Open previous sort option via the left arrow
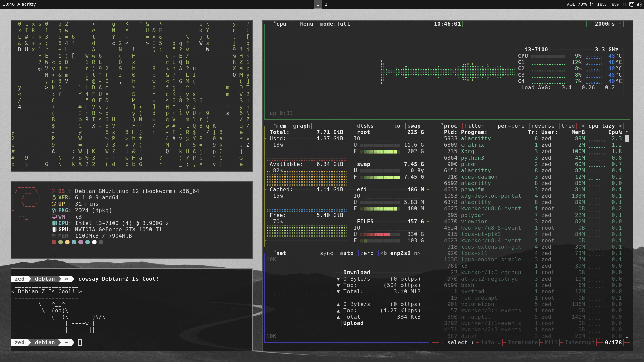This screenshot has height=362, width=644. [x=582, y=126]
